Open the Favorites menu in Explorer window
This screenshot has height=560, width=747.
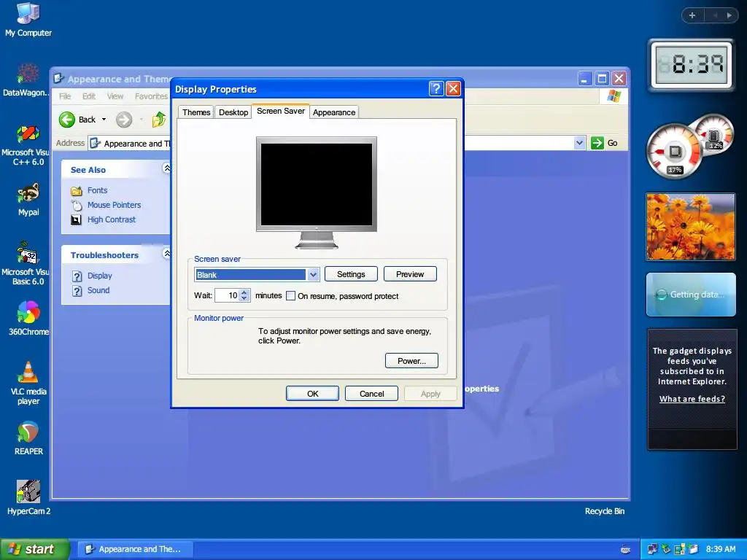(x=151, y=96)
